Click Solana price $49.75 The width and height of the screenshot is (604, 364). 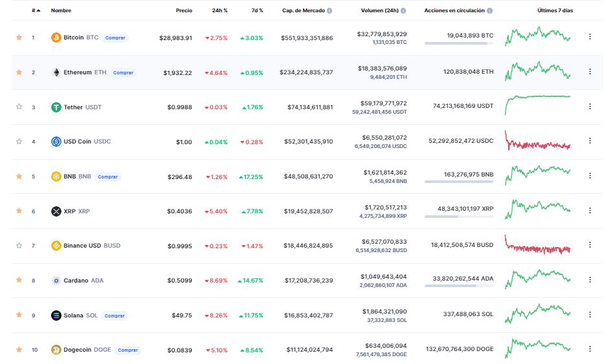coord(182,316)
